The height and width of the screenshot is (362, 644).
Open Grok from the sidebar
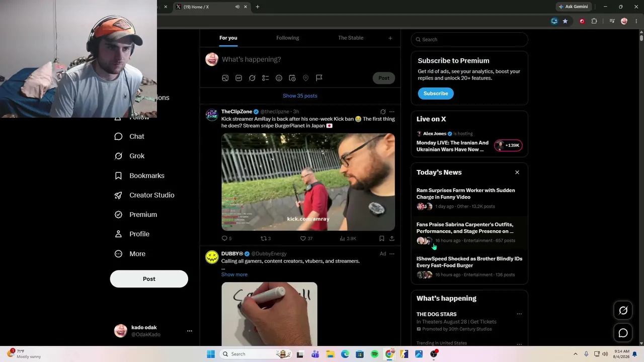(130, 156)
